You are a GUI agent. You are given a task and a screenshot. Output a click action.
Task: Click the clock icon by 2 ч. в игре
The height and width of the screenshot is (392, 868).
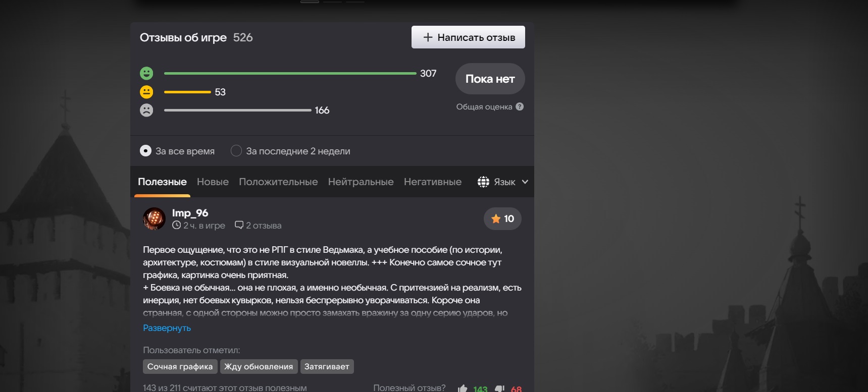(176, 225)
